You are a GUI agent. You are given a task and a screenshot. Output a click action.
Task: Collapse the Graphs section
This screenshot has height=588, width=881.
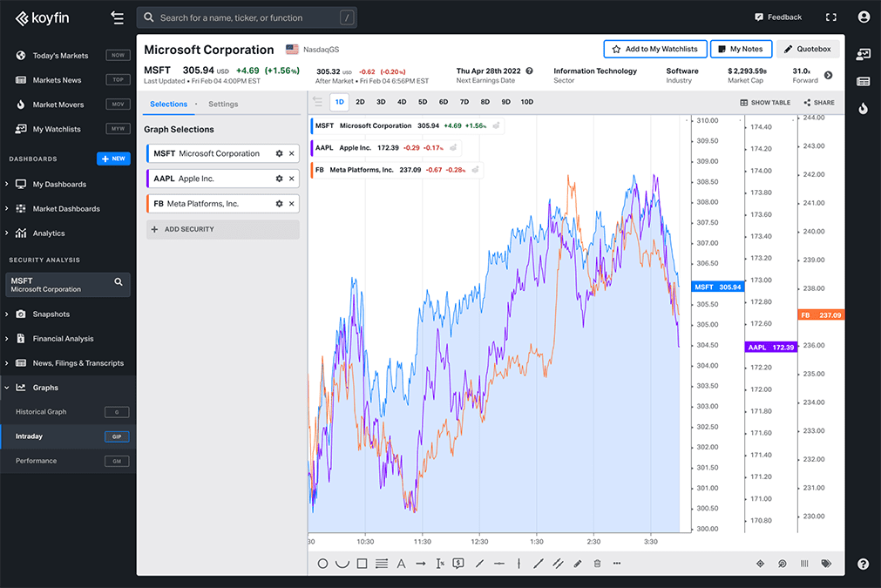pos(45,388)
